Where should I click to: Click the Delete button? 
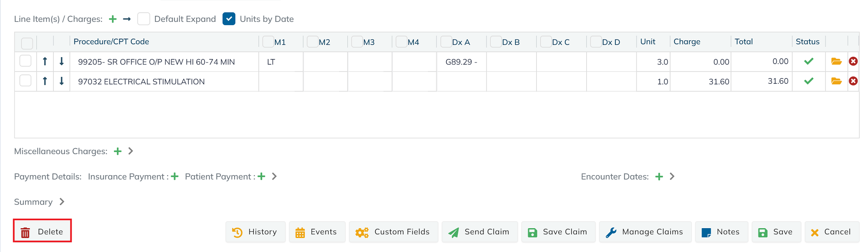[42, 231]
